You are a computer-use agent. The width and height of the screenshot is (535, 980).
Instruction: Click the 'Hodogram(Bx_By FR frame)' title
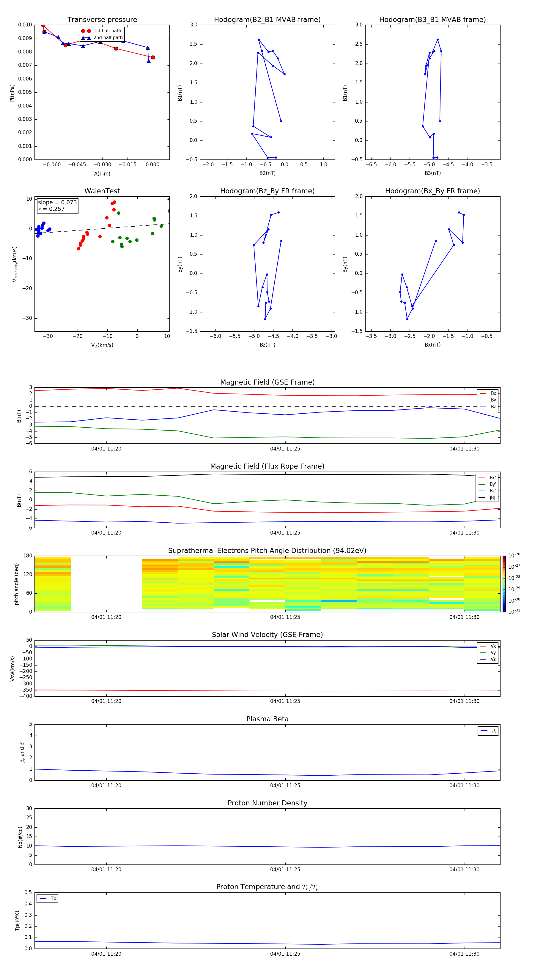432,191
